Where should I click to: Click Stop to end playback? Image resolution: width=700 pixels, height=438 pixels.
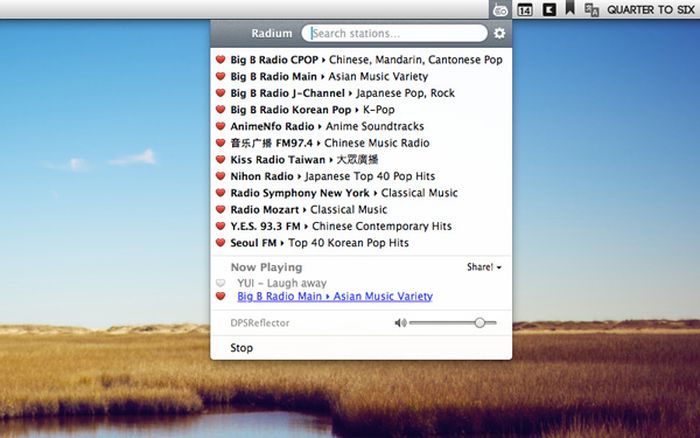point(241,348)
